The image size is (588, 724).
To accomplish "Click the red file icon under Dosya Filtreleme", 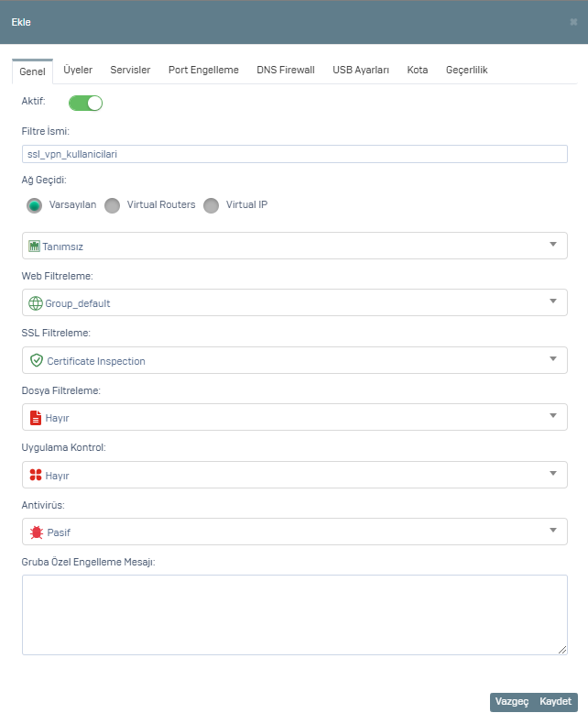I will click(36, 418).
